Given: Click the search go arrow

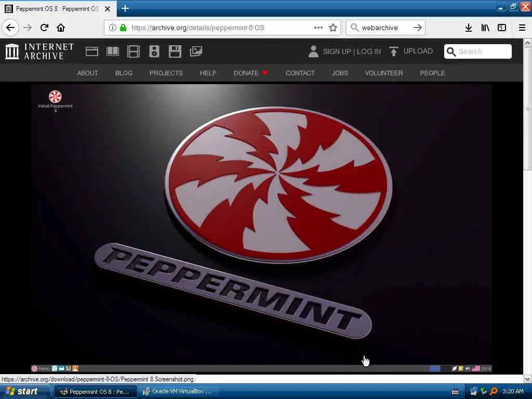Looking at the screenshot, I should pos(418,28).
